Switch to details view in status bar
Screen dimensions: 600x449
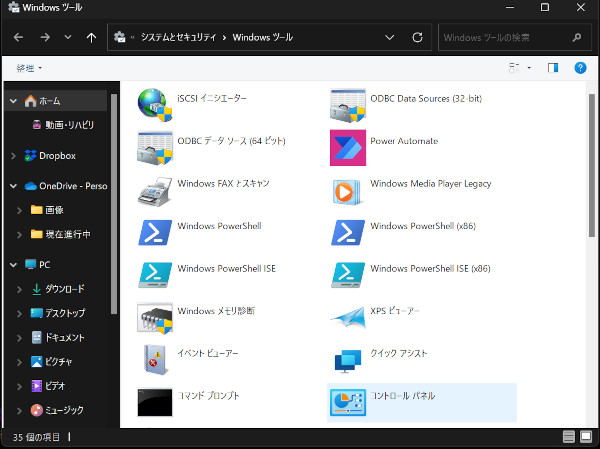tap(569, 437)
